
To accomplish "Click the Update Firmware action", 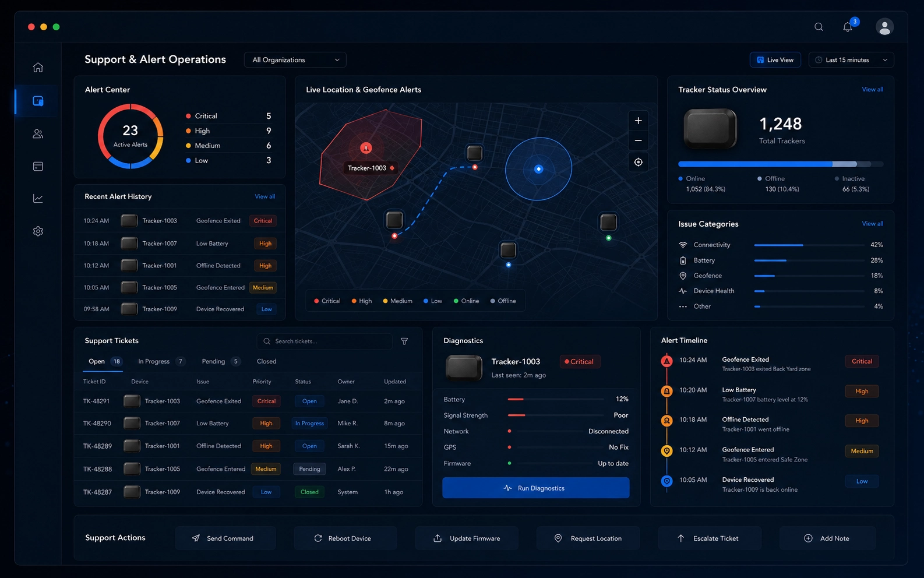I will (467, 538).
